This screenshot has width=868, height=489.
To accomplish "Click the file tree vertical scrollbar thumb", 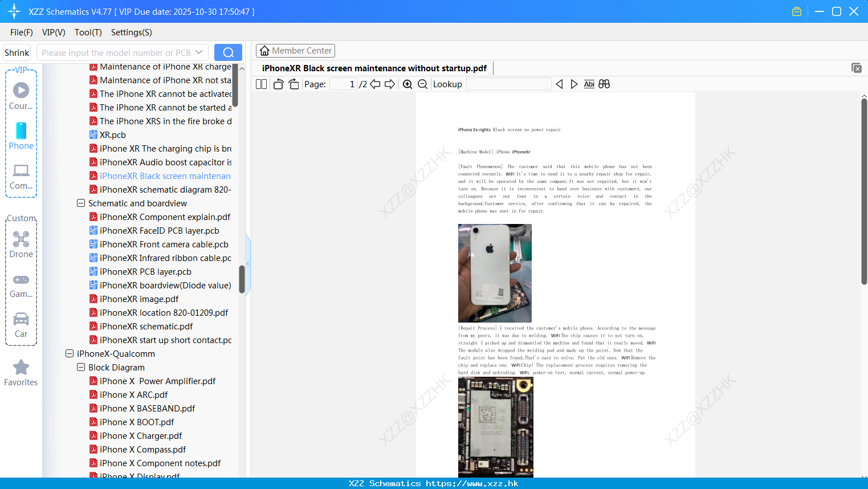I will click(242, 279).
